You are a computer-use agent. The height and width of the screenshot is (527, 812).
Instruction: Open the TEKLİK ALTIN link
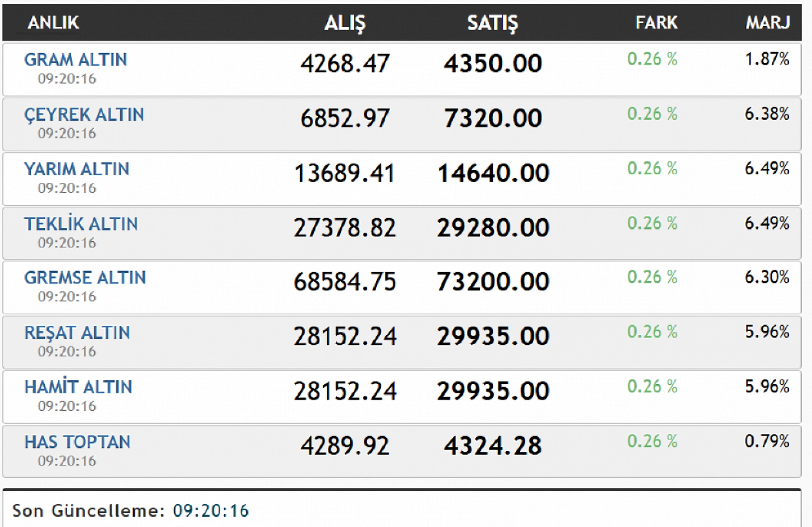click(x=81, y=224)
